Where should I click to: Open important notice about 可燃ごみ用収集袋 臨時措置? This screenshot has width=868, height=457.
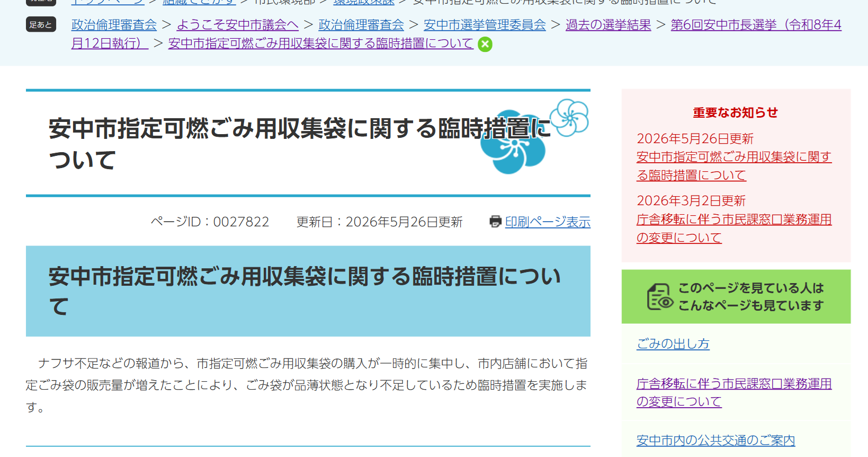pyautogui.click(x=733, y=166)
